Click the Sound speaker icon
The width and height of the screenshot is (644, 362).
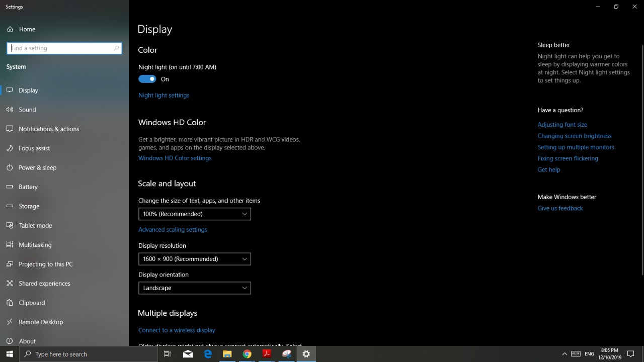[10, 110]
